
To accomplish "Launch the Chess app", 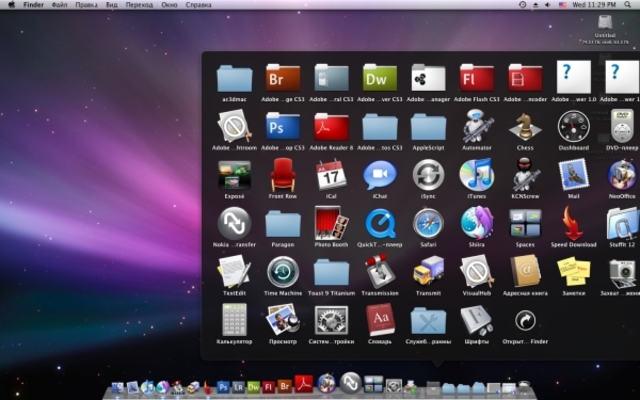I will pos(525,127).
